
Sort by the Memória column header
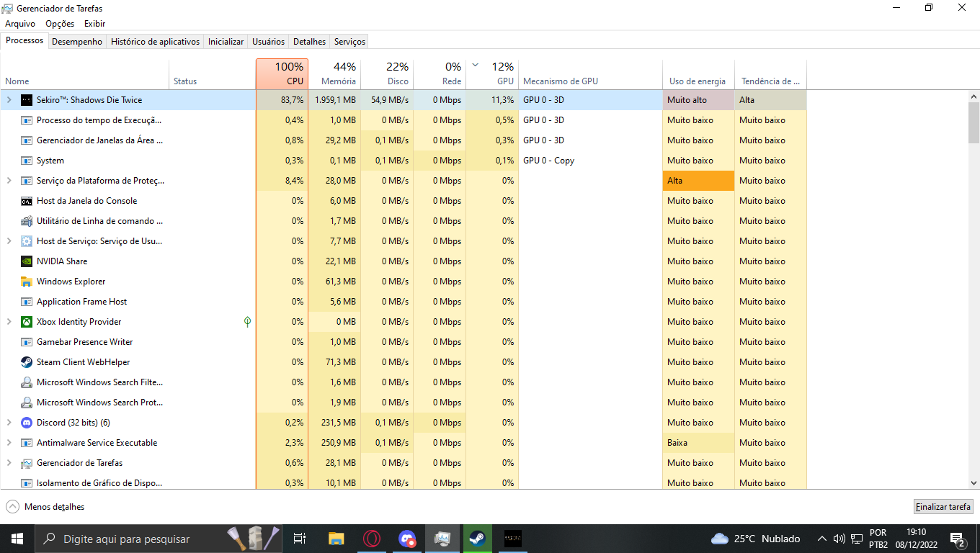pyautogui.click(x=334, y=73)
